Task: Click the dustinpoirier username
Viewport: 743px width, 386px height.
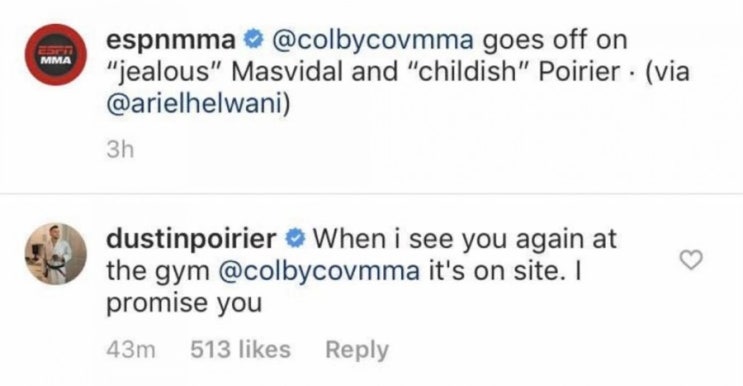Action: pyautogui.click(x=191, y=240)
